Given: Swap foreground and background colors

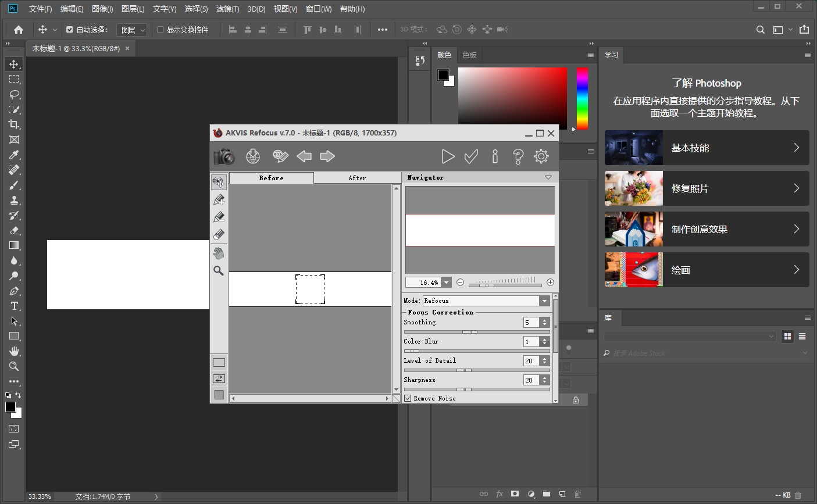Looking at the screenshot, I should [x=18, y=395].
